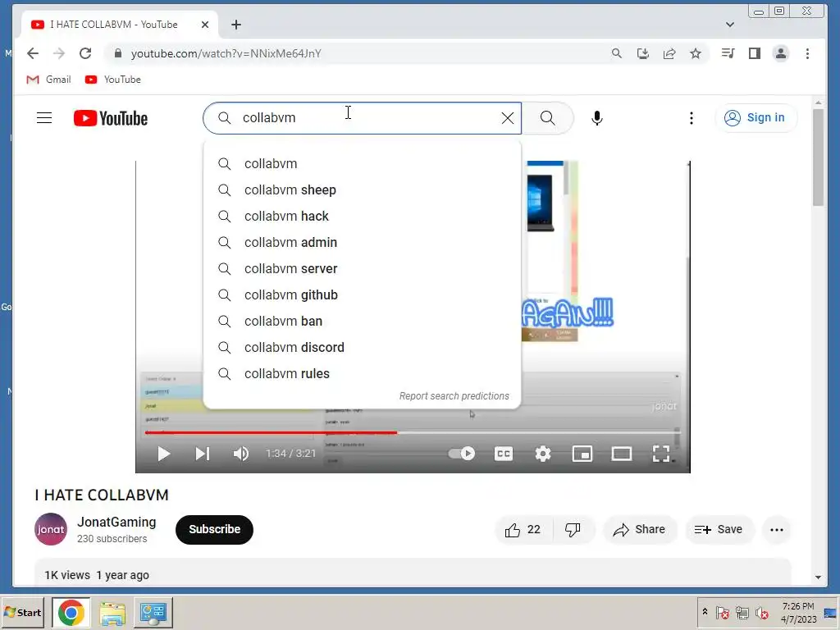Image resolution: width=840 pixels, height=630 pixels.
Task: Open YouTube bookmark in bookmarks bar
Action: pyautogui.click(x=113, y=80)
